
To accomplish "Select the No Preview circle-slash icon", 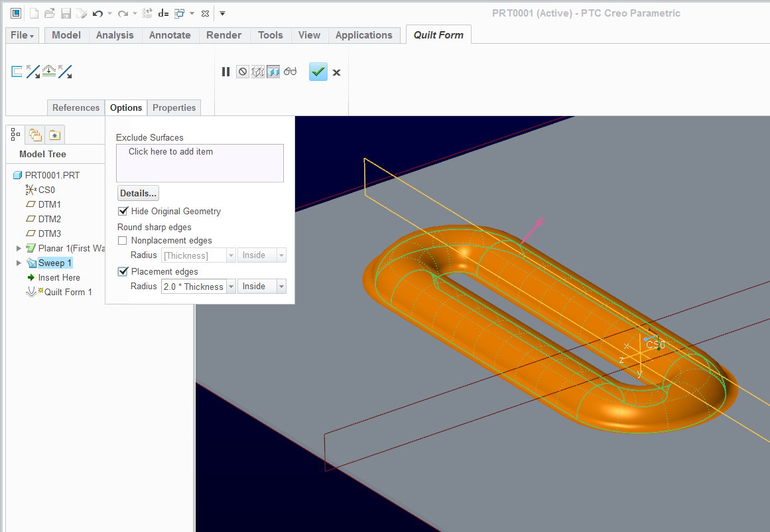I will [243, 72].
